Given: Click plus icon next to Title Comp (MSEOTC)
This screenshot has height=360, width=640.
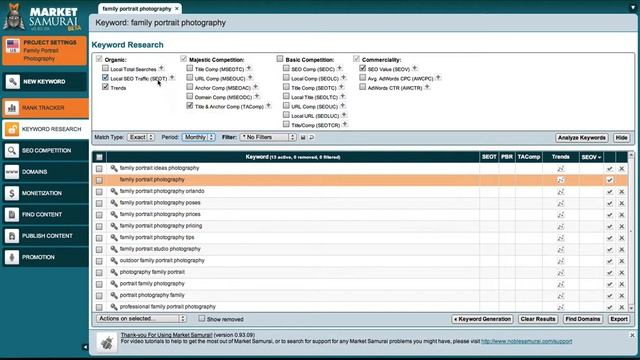Looking at the screenshot, I should (x=249, y=68).
